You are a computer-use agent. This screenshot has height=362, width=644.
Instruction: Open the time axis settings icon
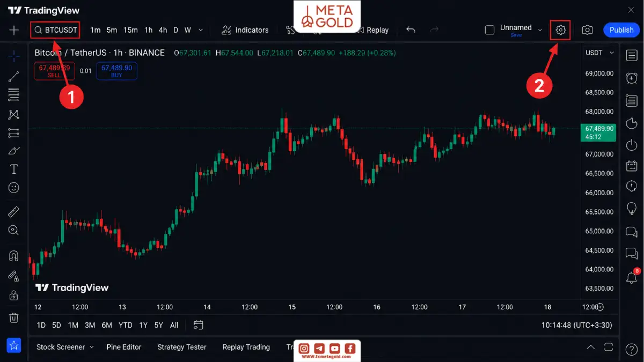click(600, 307)
